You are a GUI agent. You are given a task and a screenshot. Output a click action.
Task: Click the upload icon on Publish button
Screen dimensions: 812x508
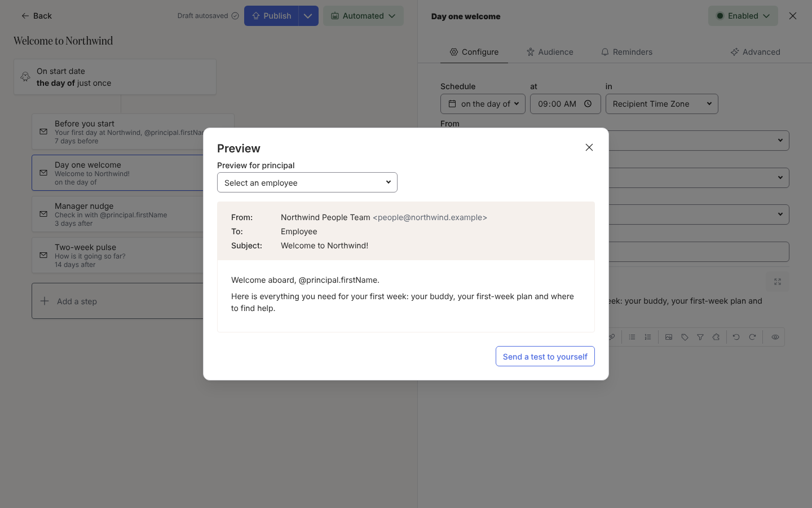pos(256,16)
